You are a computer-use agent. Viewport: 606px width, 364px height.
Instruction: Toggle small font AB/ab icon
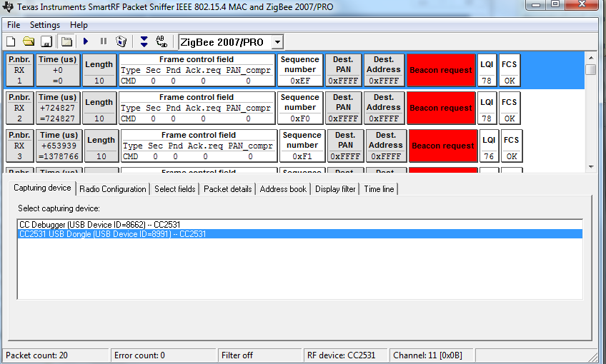click(x=162, y=41)
